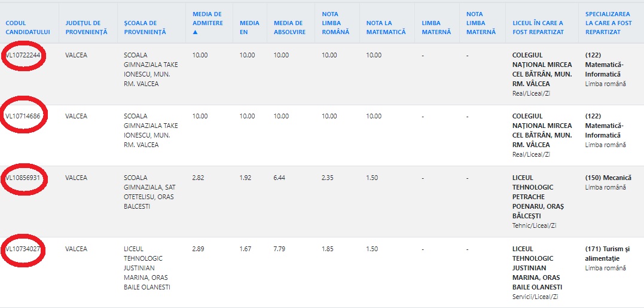Click admission average 10.00 in VL10714686 row
Viewport: 644px width, 308px height.
click(x=200, y=116)
